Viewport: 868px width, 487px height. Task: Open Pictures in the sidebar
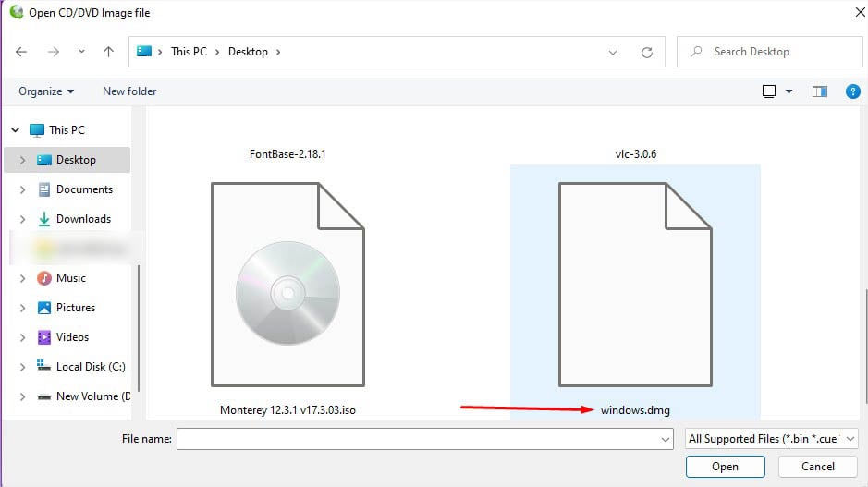click(x=75, y=307)
